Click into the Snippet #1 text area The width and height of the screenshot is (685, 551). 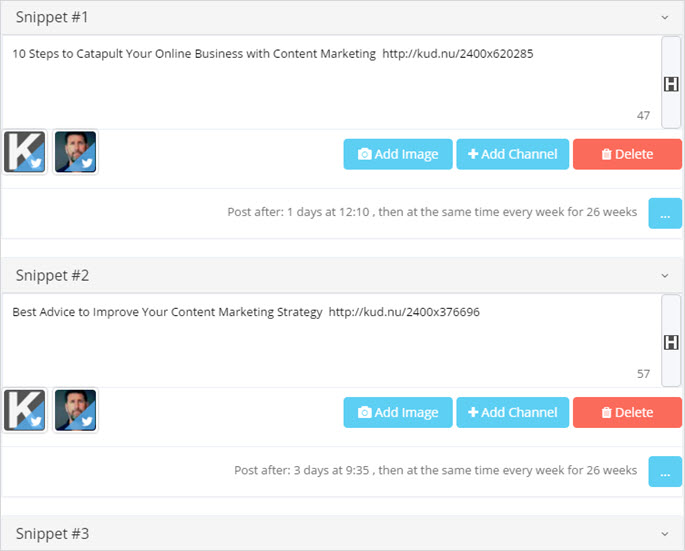[x=331, y=82]
